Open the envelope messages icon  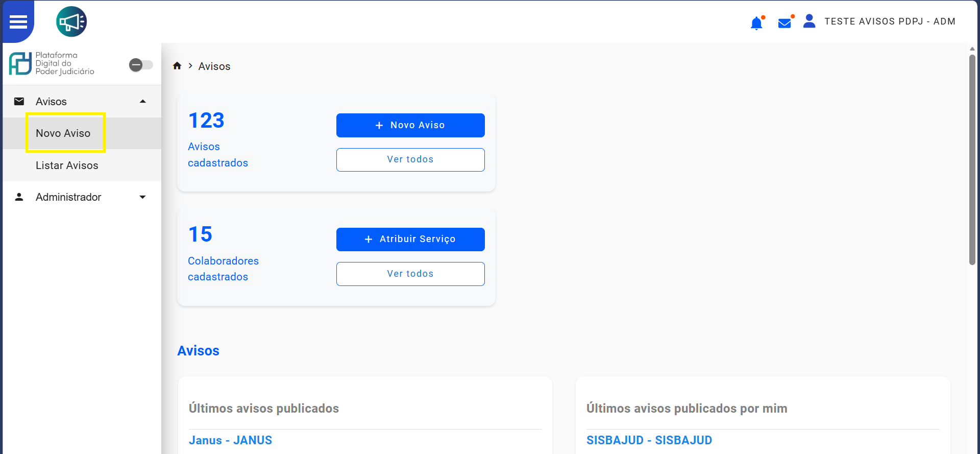point(785,23)
